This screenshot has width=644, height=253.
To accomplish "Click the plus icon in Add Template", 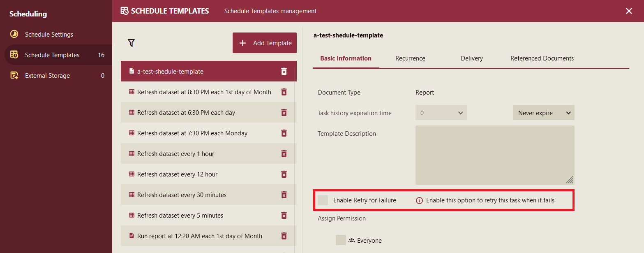I will coord(242,43).
